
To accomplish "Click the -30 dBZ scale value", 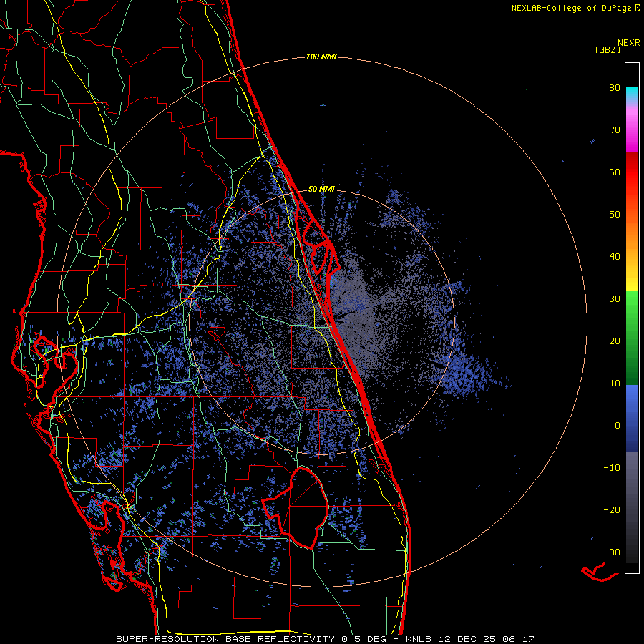I will pos(612,552).
